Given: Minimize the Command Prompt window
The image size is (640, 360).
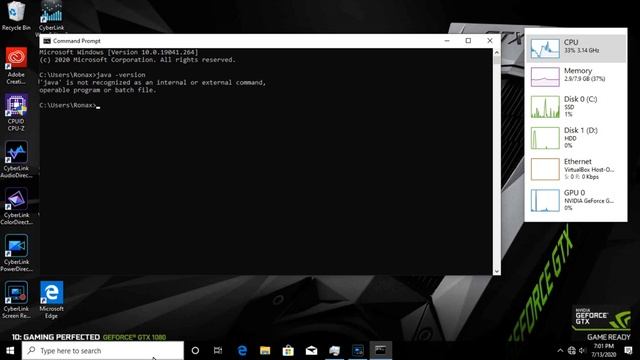Looking at the screenshot, I should [447, 41].
